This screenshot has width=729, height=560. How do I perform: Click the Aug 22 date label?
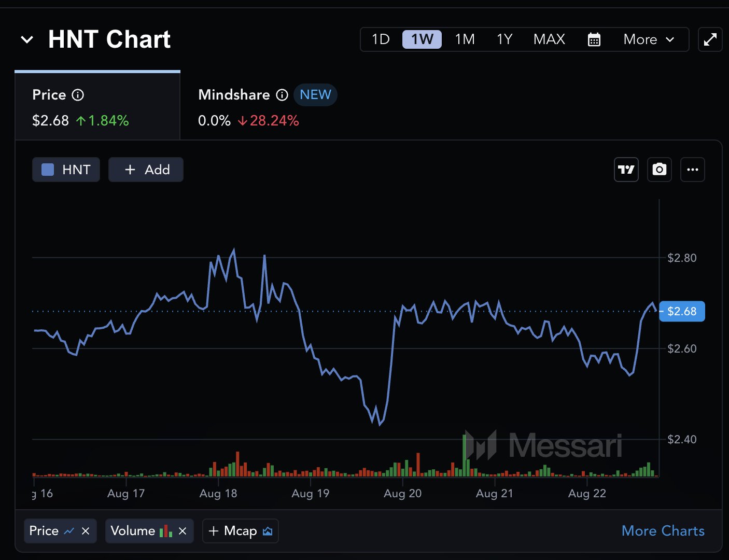point(587,494)
